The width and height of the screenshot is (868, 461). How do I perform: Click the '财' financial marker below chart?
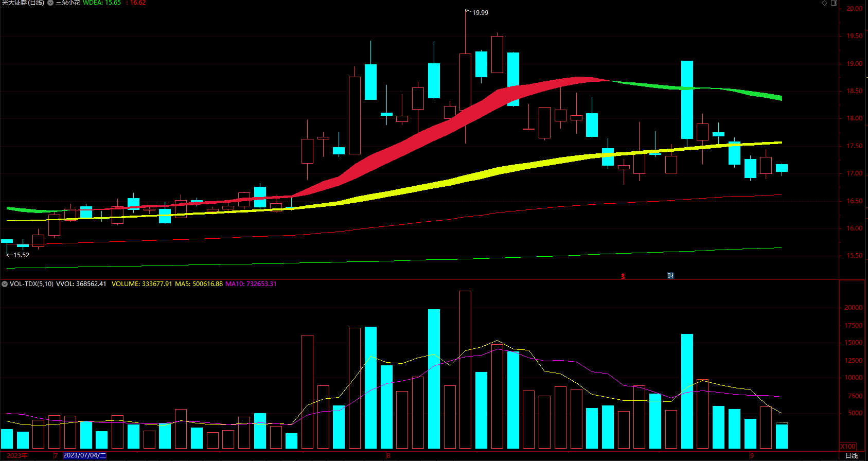pyautogui.click(x=670, y=276)
